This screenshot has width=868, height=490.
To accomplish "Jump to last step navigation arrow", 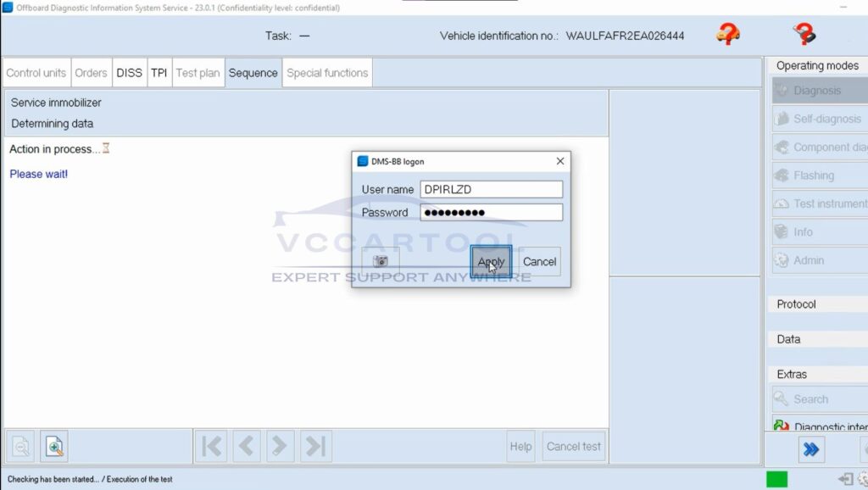I will (314, 446).
